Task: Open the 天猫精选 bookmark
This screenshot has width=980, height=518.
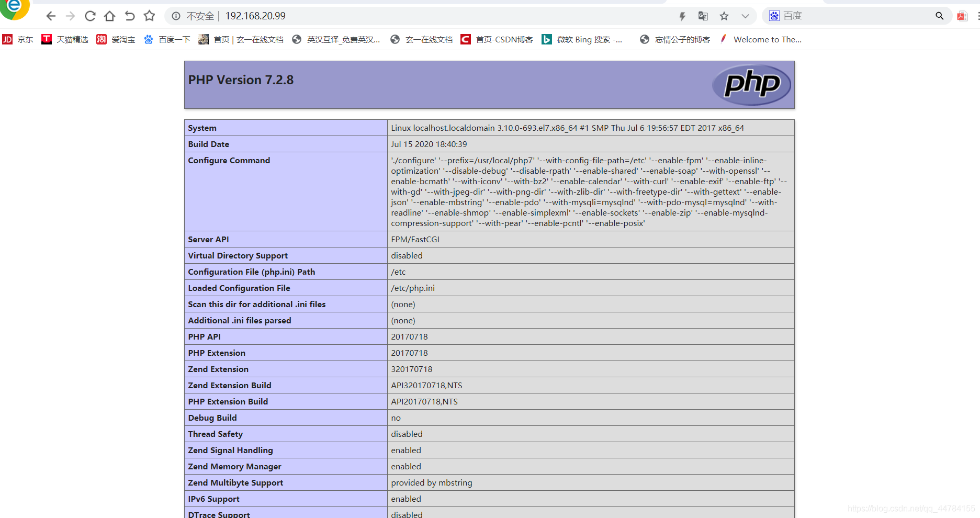Action: click(x=65, y=39)
